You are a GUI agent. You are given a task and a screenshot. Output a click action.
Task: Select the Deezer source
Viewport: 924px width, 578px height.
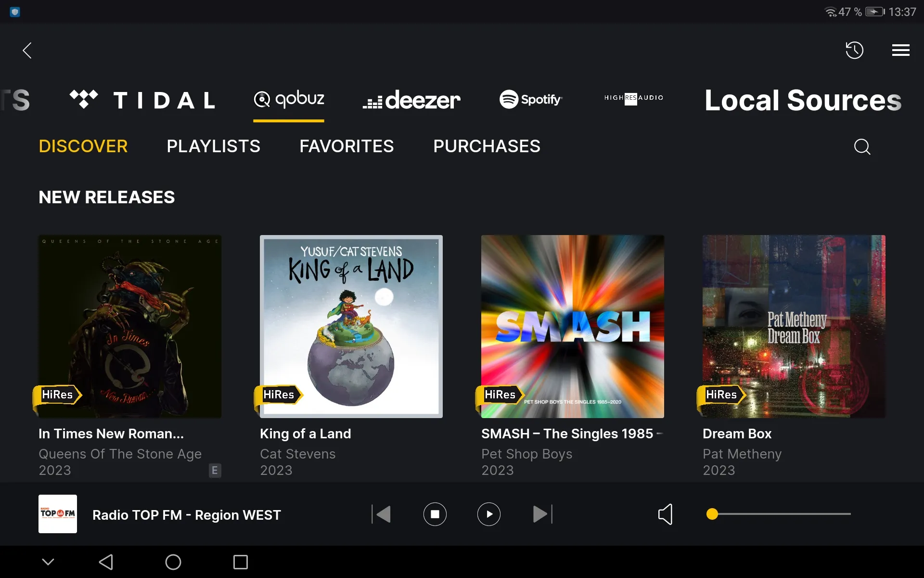click(x=411, y=100)
